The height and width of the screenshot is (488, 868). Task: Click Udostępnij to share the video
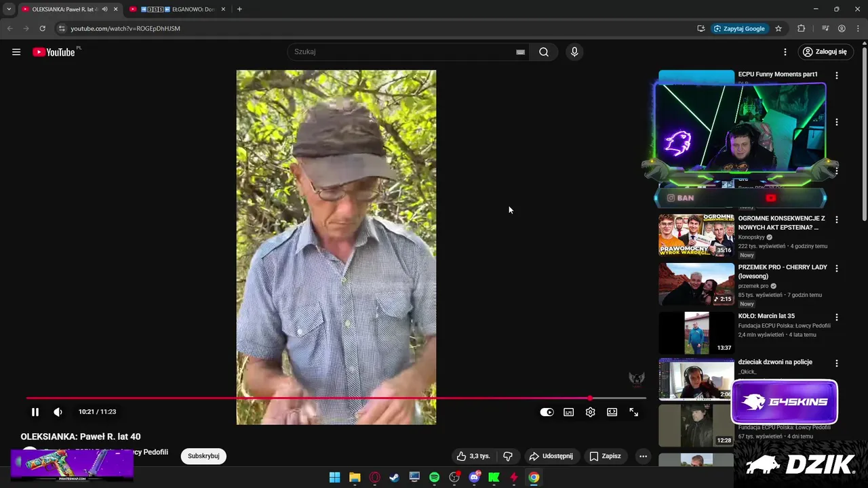pyautogui.click(x=551, y=456)
